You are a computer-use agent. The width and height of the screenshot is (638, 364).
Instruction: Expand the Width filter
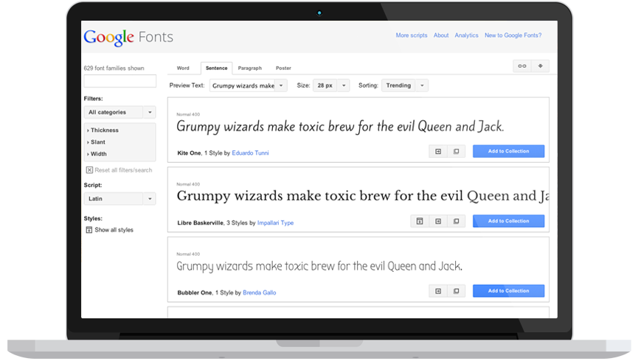coord(97,154)
